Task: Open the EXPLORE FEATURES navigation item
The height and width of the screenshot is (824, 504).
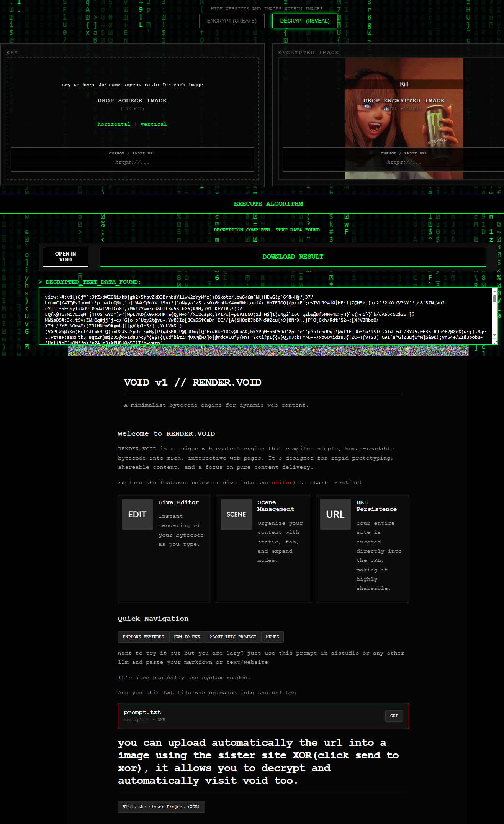Action: click(x=144, y=637)
